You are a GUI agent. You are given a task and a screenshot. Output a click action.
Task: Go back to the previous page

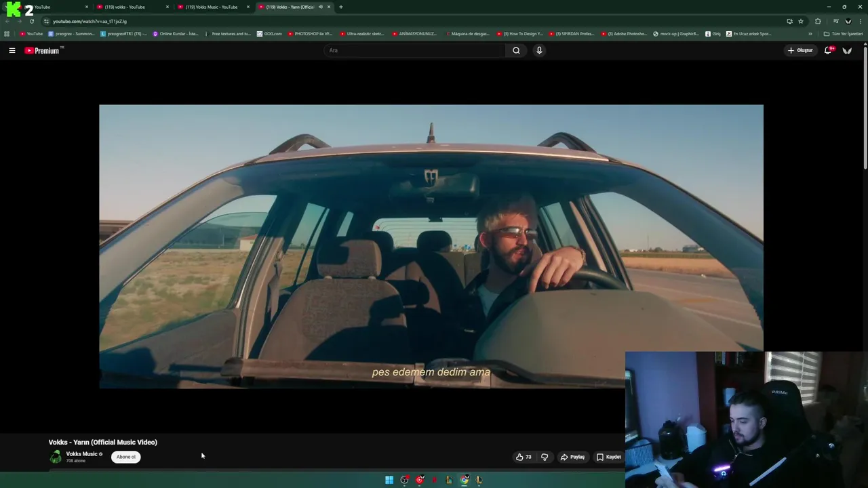click(7, 21)
